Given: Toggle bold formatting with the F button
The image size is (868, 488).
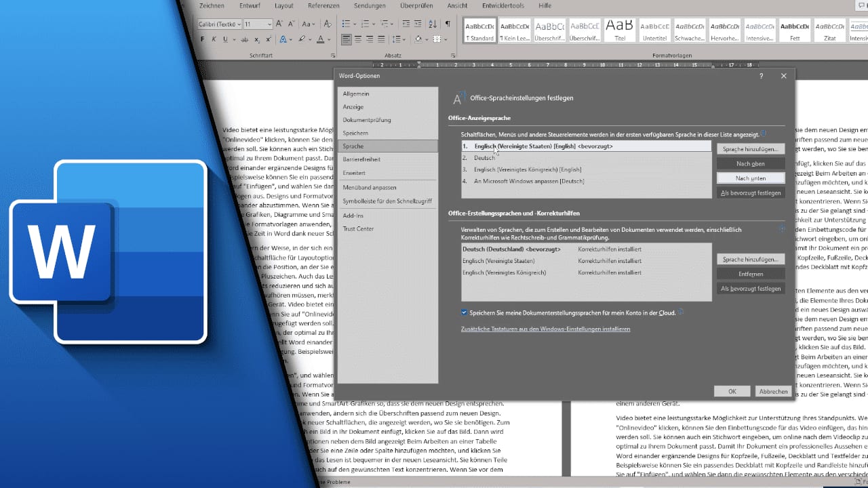Looking at the screenshot, I should click(203, 39).
